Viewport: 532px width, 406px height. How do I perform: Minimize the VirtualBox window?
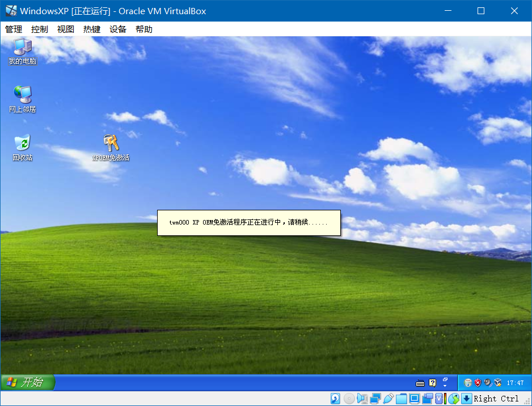[448, 11]
